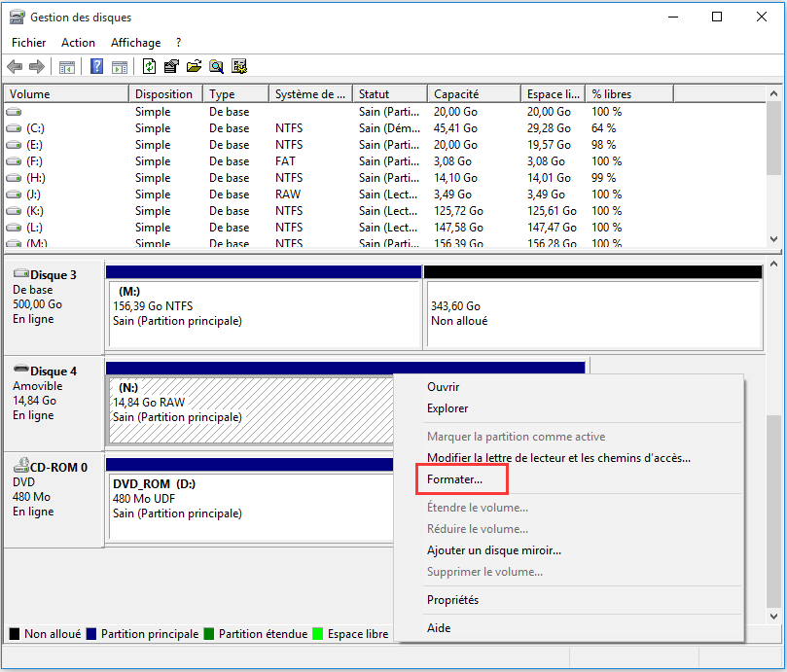Click the 14,10 Go capacity cell
This screenshot has height=672, width=787.
pyautogui.click(x=455, y=178)
